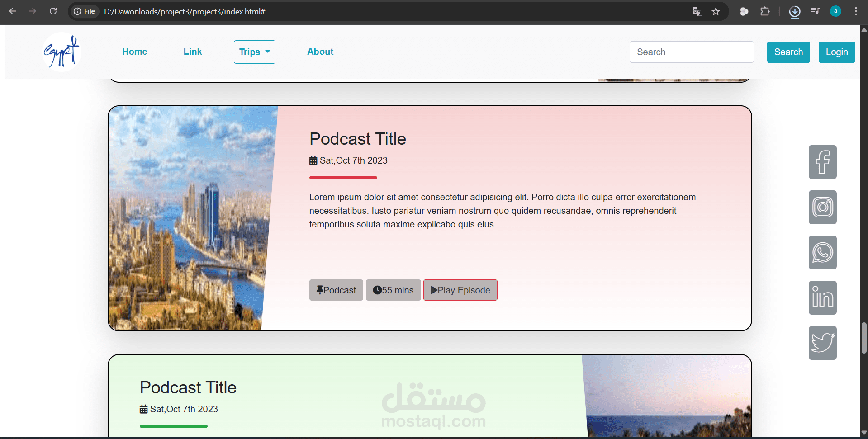868x439 pixels.
Task: Open the translate page icon
Action: (697, 11)
